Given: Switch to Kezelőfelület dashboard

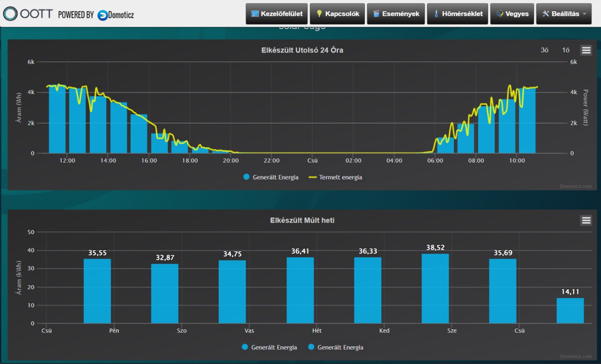Looking at the screenshot, I should (277, 14).
